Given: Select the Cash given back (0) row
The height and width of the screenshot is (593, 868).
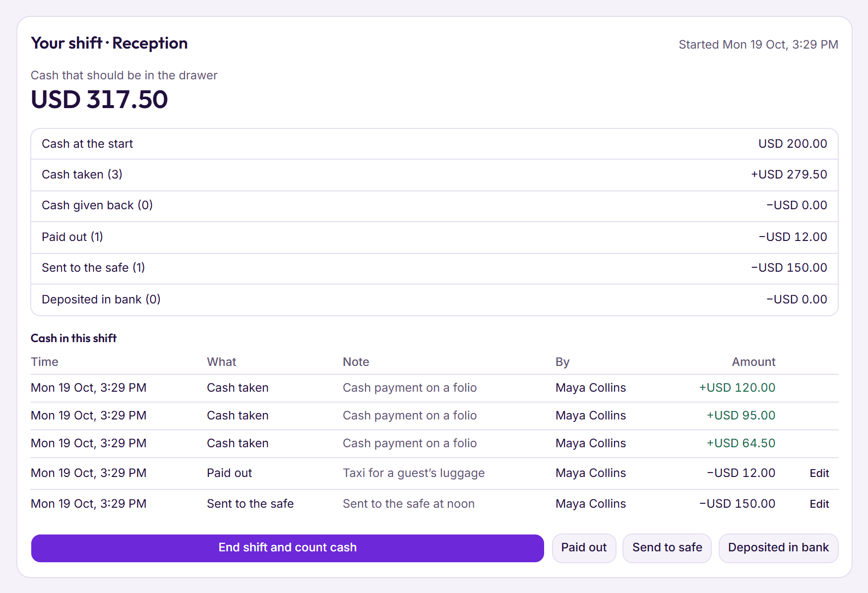Looking at the screenshot, I should (x=434, y=205).
